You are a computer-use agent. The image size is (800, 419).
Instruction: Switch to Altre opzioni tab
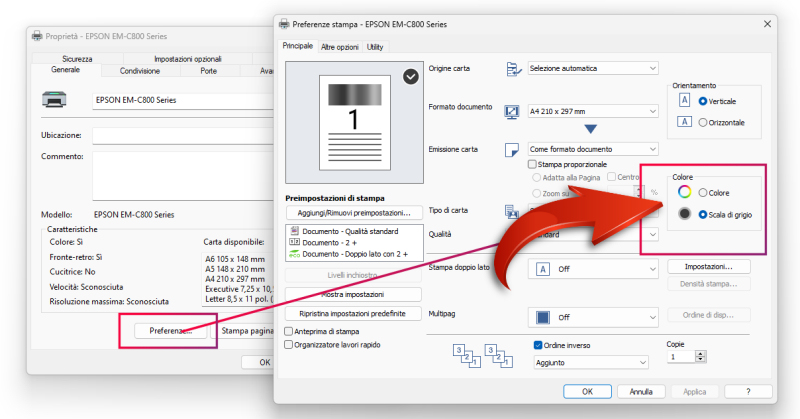point(340,47)
